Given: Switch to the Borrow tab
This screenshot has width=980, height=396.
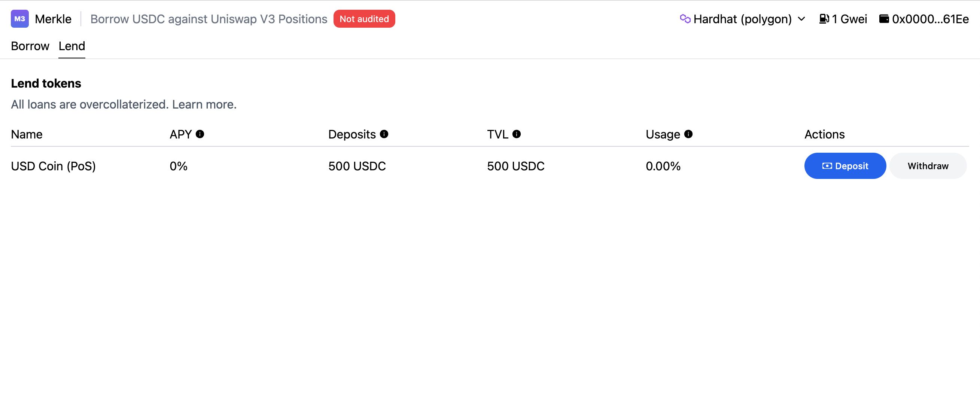Looking at the screenshot, I should pyautogui.click(x=30, y=46).
